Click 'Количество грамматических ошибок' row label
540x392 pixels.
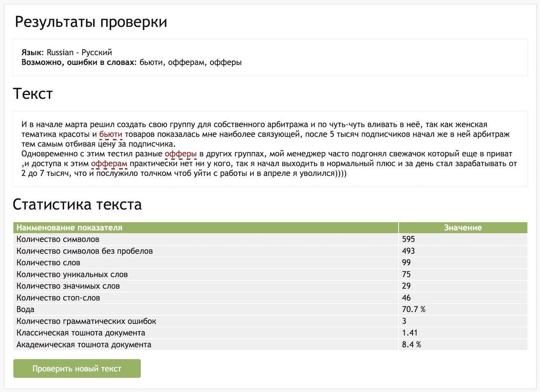click(86, 322)
